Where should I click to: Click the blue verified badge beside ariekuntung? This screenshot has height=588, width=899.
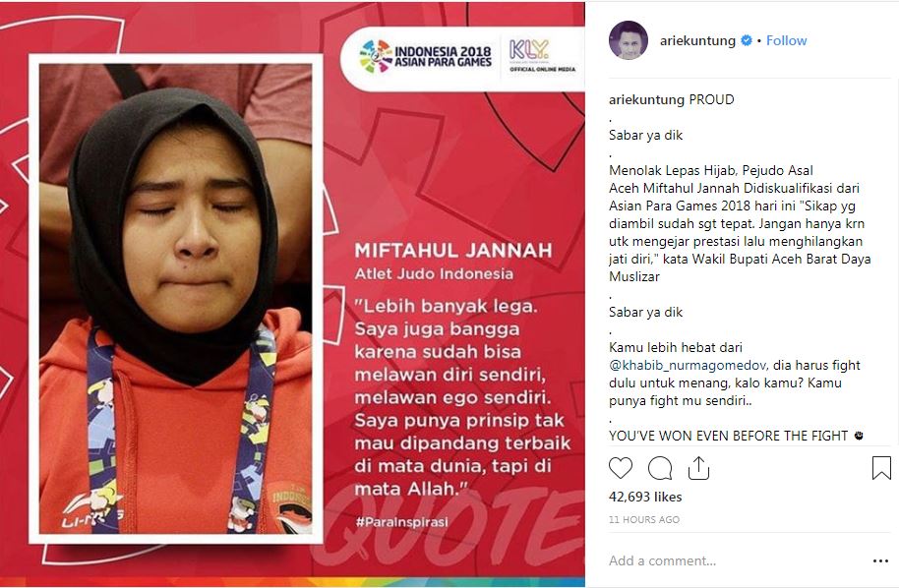(x=747, y=40)
